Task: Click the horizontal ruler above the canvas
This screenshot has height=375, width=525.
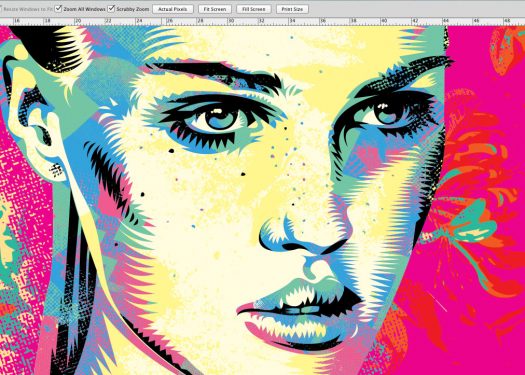Action: pos(262,21)
